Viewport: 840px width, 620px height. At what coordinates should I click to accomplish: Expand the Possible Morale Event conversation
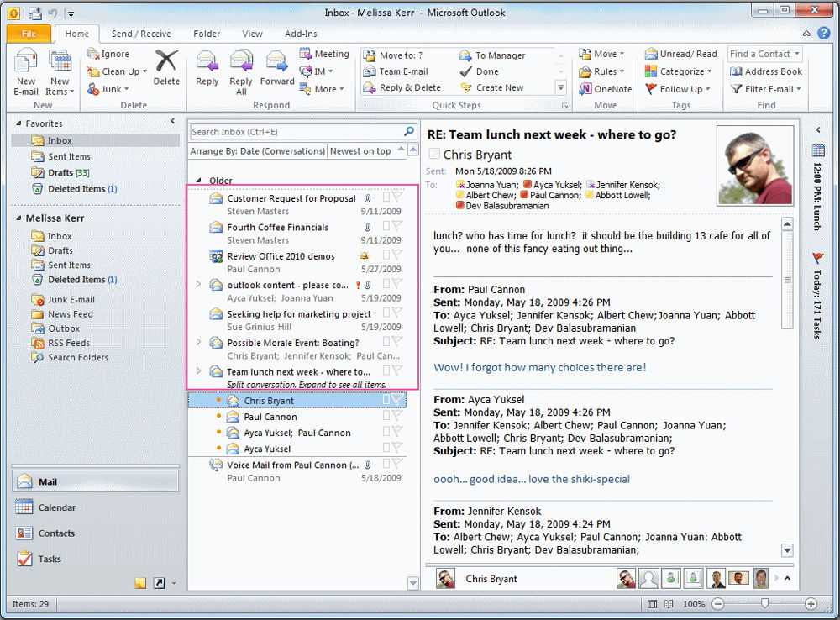[198, 342]
